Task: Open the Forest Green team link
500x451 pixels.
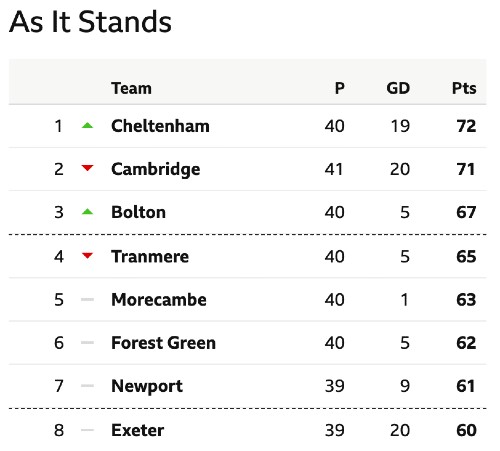Action: [x=163, y=343]
